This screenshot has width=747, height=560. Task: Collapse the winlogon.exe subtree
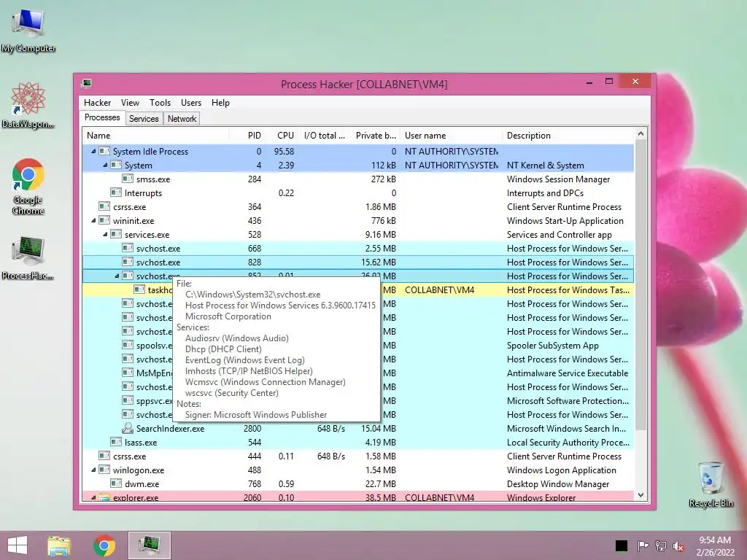(x=93, y=470)
